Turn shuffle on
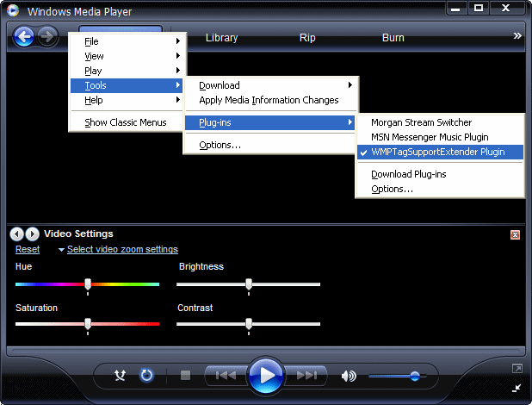532x405 pixels. (x=121, y=375)
